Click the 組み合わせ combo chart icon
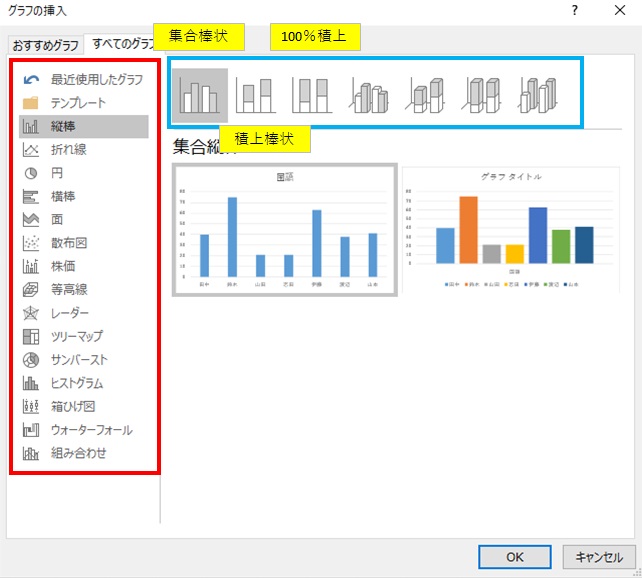This screenshot has height=578, width=642. pos(31,453)
